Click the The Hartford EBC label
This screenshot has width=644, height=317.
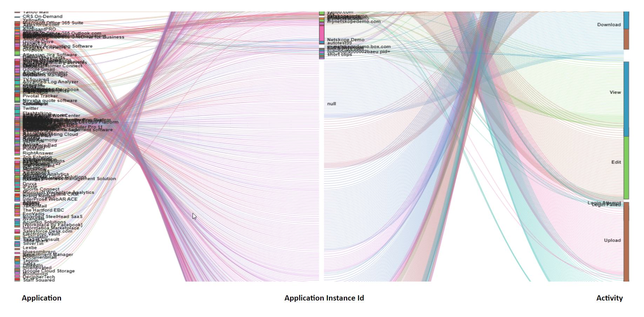(x=43, y=210)
